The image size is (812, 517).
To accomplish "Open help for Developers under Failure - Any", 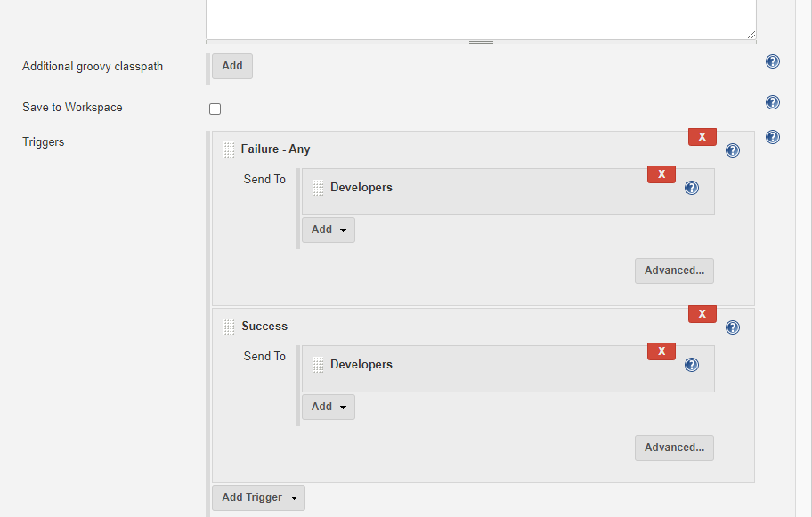I will click(x=692, y=188).
